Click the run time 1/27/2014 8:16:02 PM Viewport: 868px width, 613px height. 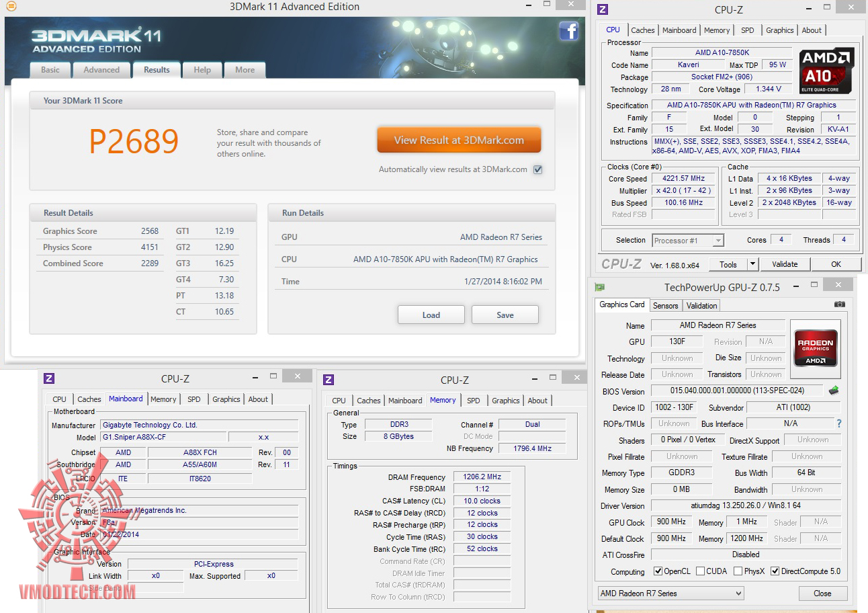click(503, 282)
